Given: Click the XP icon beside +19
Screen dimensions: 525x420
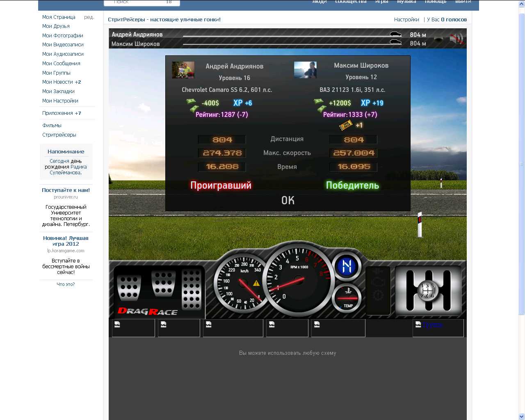Looking at the screenshot, I should pyautogui.click(x=365, y=103).
